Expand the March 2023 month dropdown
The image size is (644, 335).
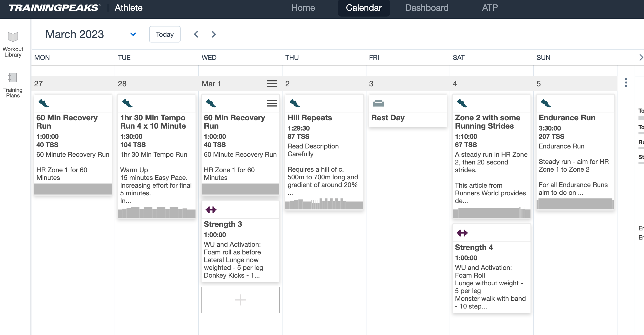point(133,34)
